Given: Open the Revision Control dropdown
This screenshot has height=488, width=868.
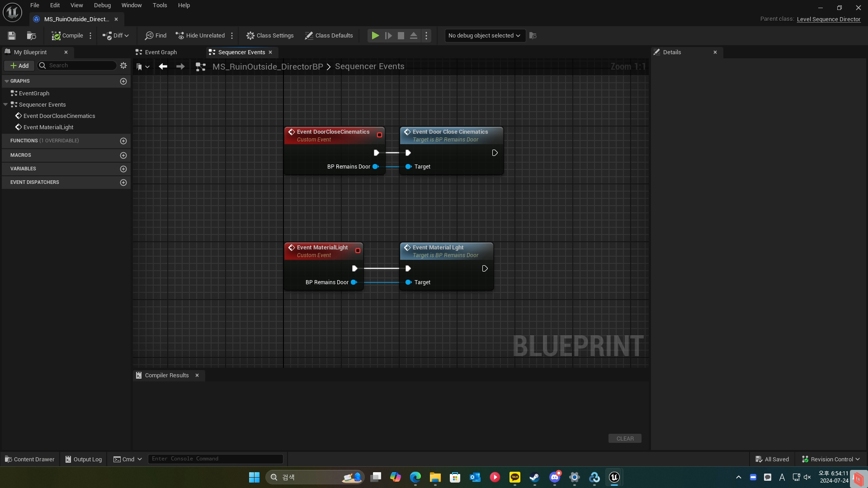Looking at the screenshot, I should pos(831,459).
